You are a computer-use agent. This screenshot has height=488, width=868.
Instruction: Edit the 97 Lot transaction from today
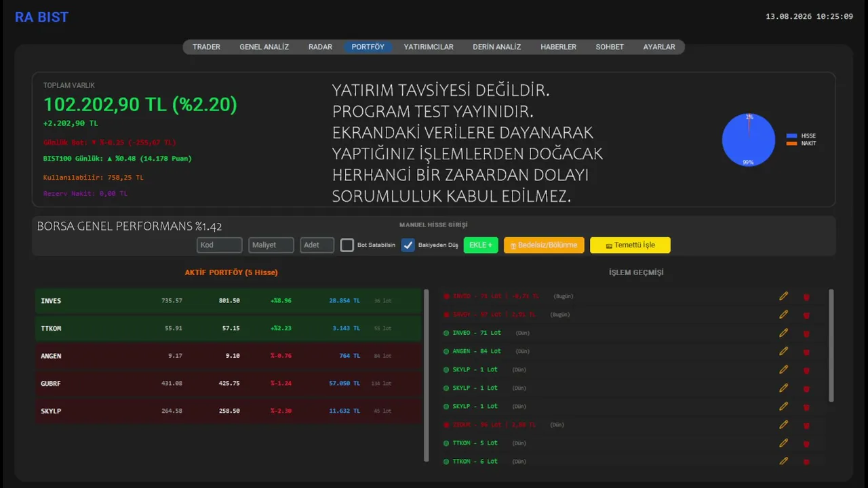coord(784,314)
